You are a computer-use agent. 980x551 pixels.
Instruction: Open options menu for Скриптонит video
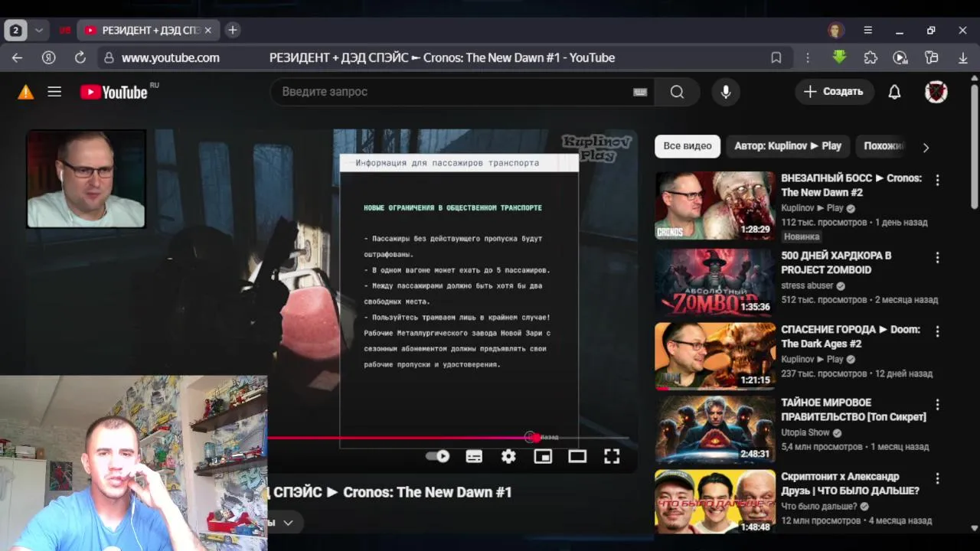pos(937,479)
